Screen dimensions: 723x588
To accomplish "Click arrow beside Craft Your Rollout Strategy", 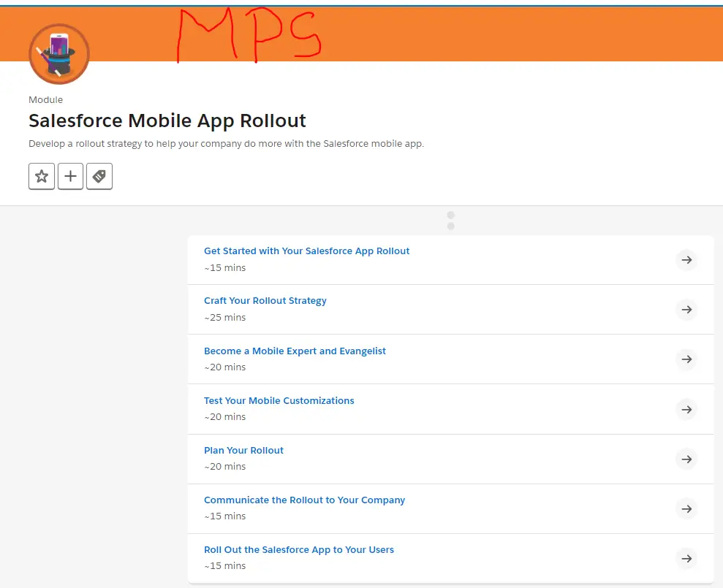I will (x=686, y=310).
